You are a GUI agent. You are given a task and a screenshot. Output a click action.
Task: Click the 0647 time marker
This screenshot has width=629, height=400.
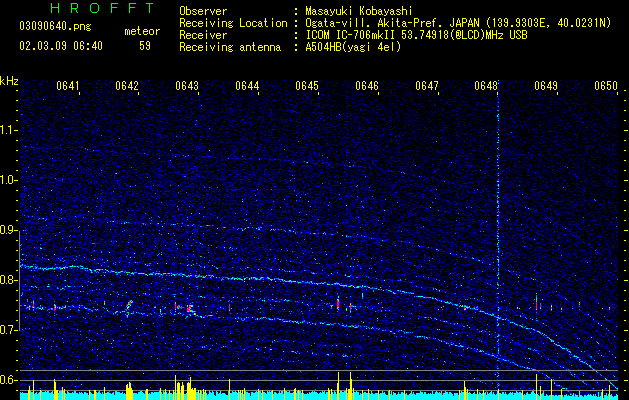click(x=427, y=86)
